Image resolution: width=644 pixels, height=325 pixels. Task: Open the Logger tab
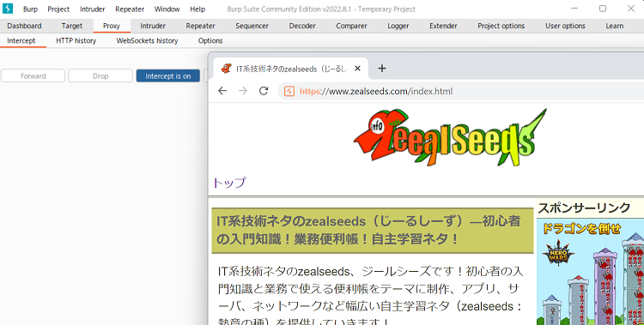[398, 26]
